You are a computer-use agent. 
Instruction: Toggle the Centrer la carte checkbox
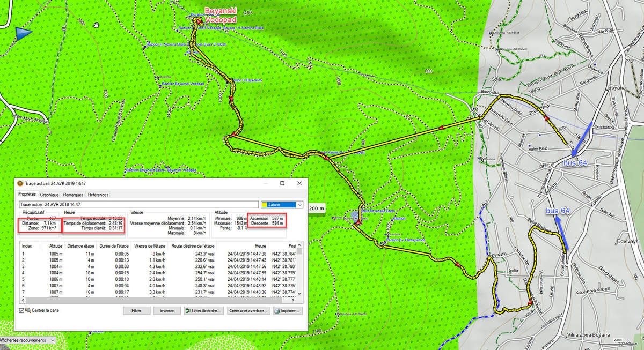pyautogui.click(x=21, y=311)
